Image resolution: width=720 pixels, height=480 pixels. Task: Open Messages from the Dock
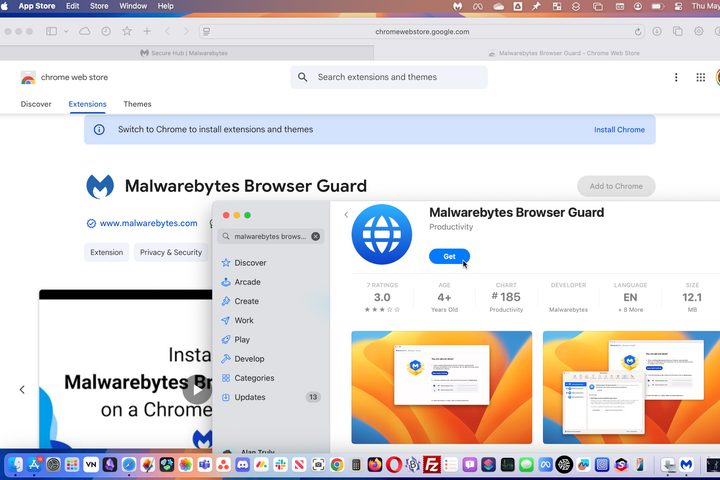(526, 465)
